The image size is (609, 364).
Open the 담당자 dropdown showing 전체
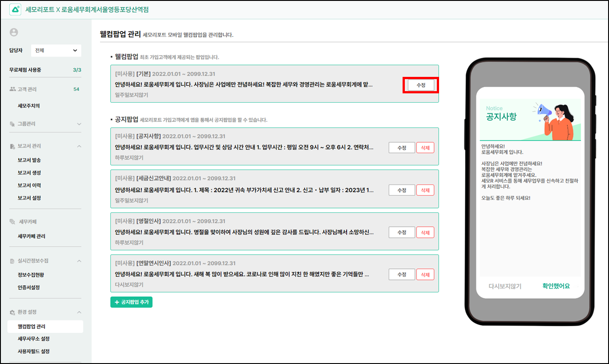(56, 51)
